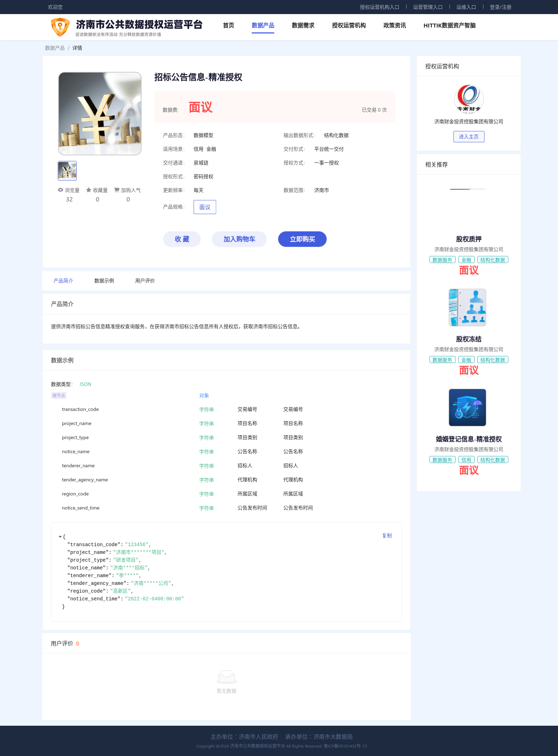Image resolution: width=558 pixels, height=756 pixels.
Task: Click the 根节点 tag
Action: click(x=59, y=395)
